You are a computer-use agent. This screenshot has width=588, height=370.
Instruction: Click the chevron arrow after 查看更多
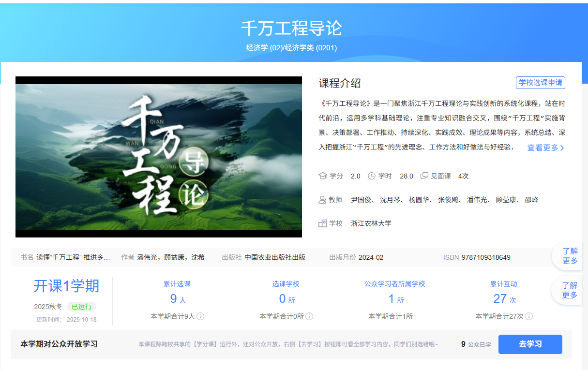(x=562, y=148)
